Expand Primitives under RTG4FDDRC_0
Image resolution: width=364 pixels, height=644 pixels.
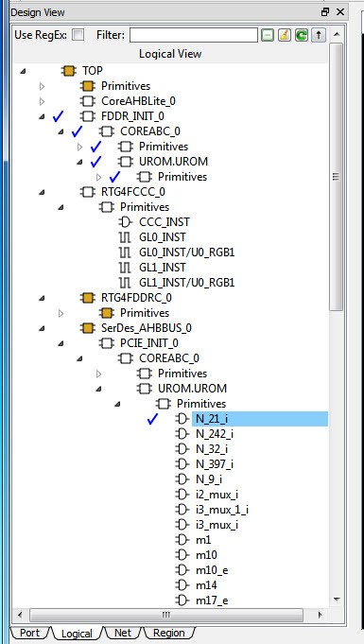61,313
